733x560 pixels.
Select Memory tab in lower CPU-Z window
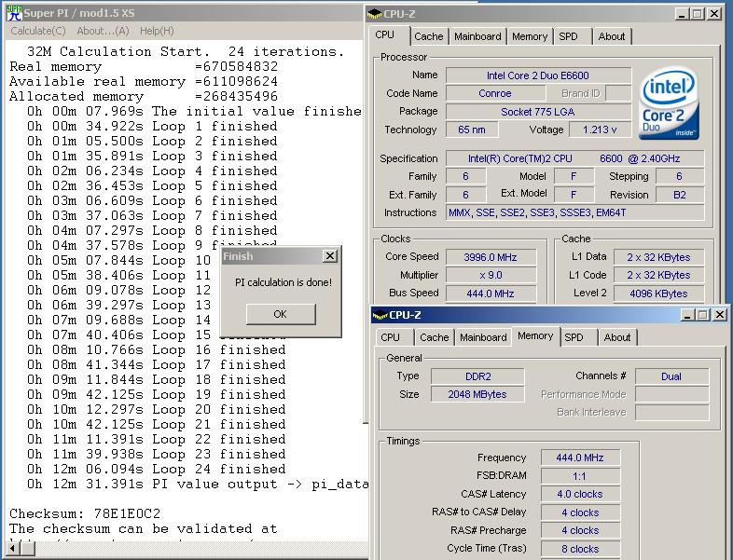pyautogui.click(x=535, y=335)
